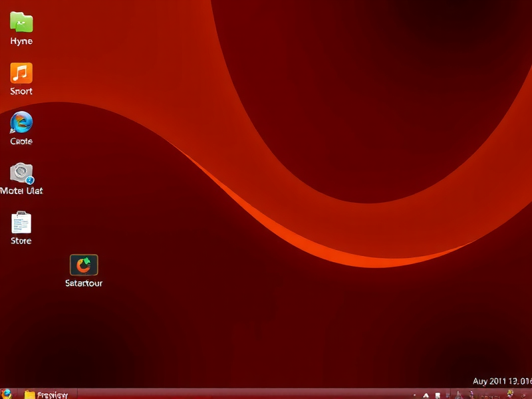
Task: Start the Motel Ulat camera app
Action: [20, 174]
